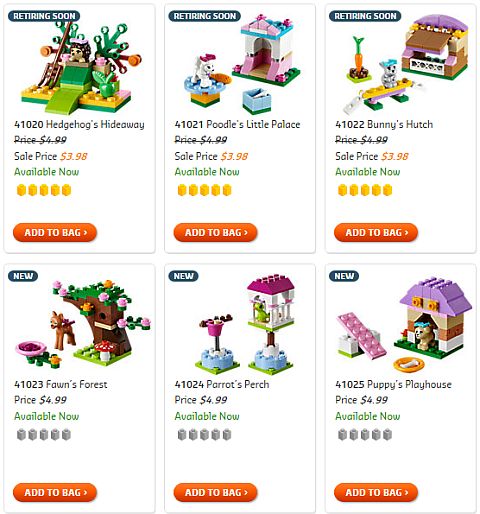480x514 pixels.
Task: View the Puppy's Playhouse product image
Action: (404, 325)
